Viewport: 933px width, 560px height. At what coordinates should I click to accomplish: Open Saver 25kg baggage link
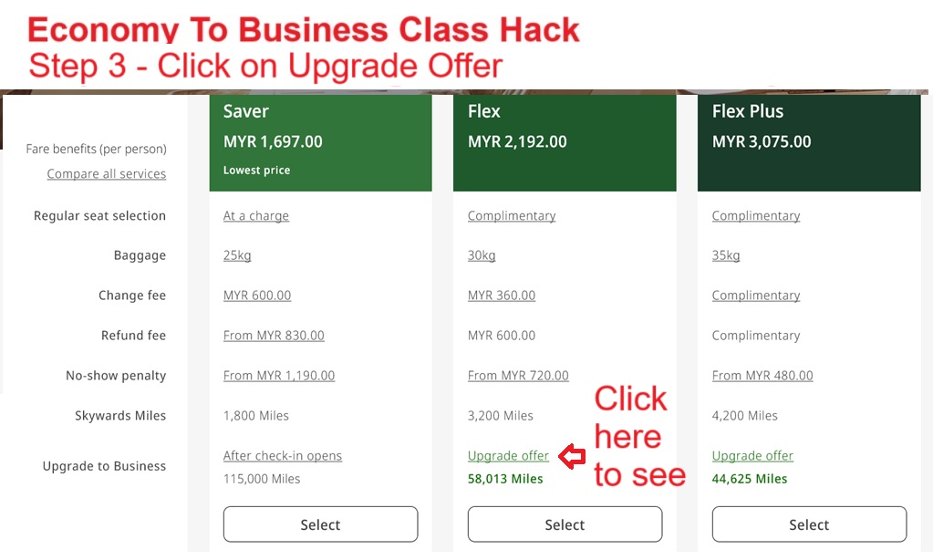237,255
